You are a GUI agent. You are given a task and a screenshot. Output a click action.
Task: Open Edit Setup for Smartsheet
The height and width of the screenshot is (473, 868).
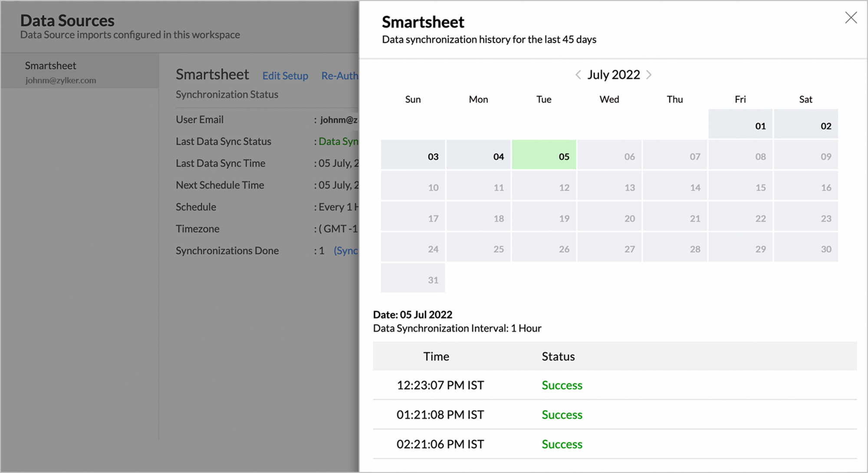[285, 76]
